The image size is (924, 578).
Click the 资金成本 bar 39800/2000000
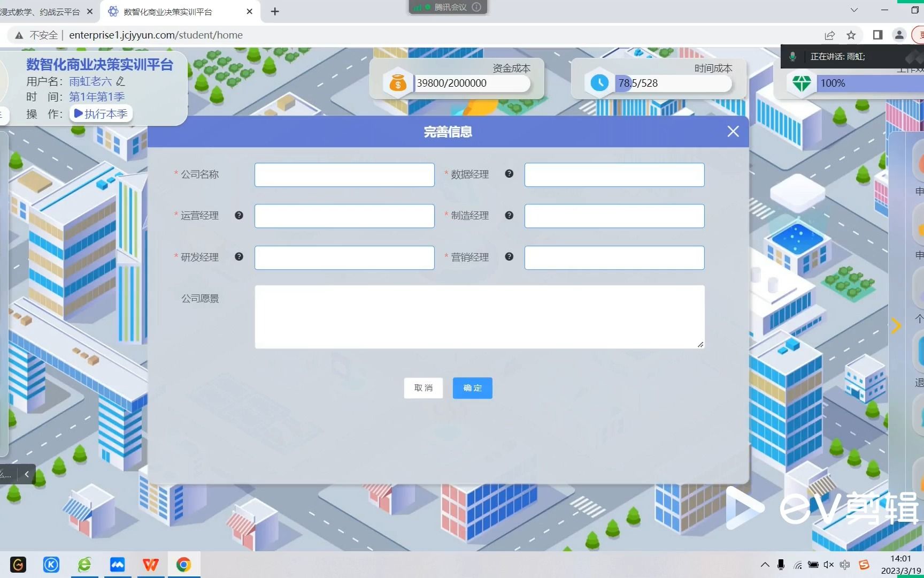(x=472, y=83)
